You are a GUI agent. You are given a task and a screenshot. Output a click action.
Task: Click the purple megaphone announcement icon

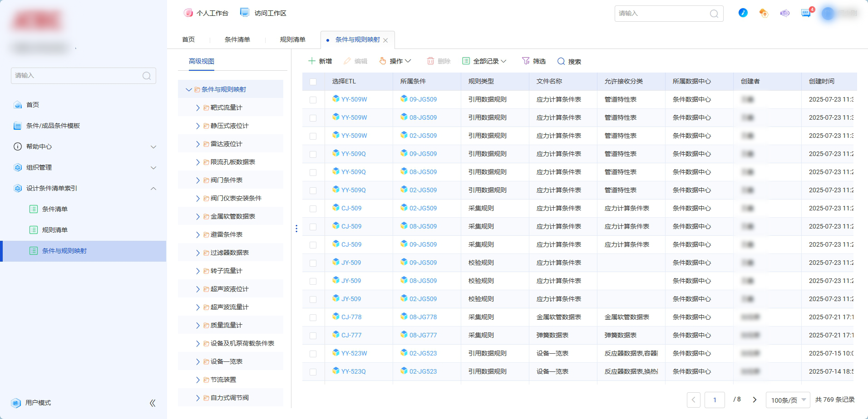point(784,13)
